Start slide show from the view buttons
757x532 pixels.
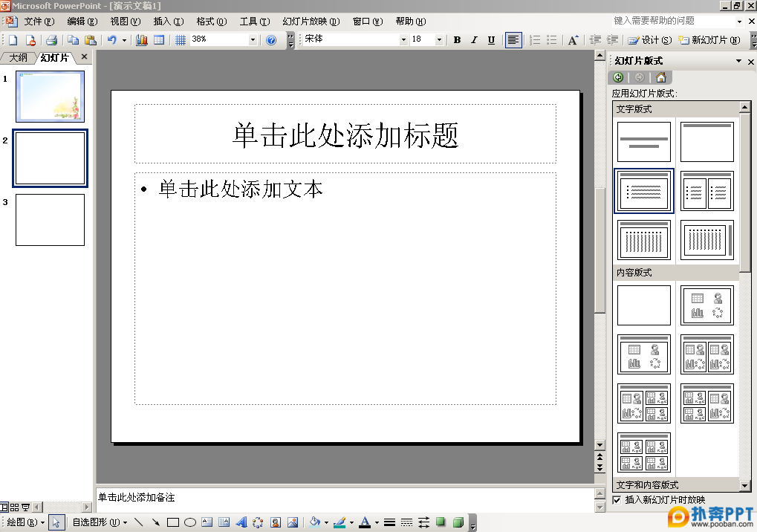[25, 507]
